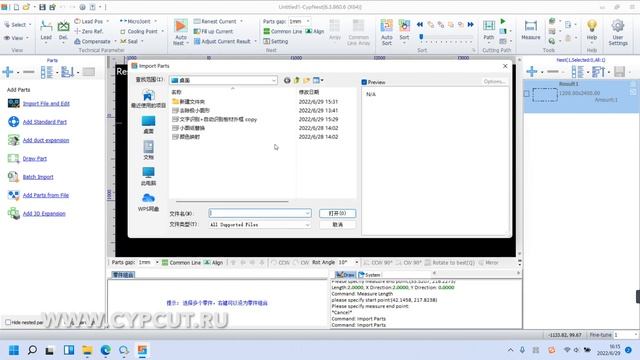Expand the Select dropdown in ribbon
Screen dimensions: 640x360
[30, 24]
